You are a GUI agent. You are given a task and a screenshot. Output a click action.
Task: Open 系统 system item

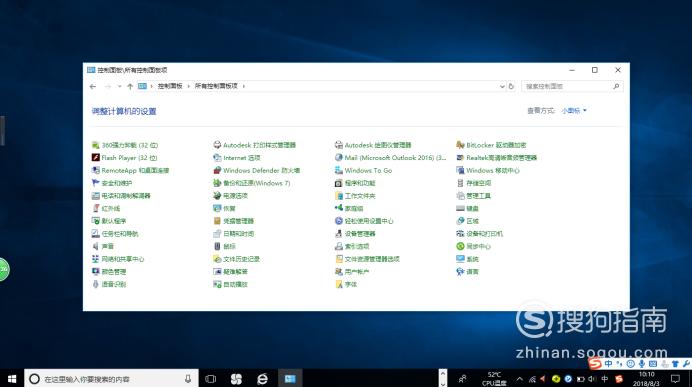[x=467, y=259]
